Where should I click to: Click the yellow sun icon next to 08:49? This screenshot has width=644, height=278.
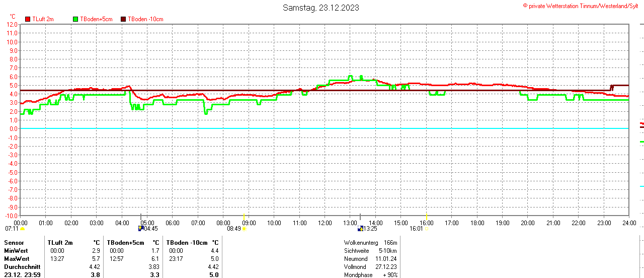(244, 229)
